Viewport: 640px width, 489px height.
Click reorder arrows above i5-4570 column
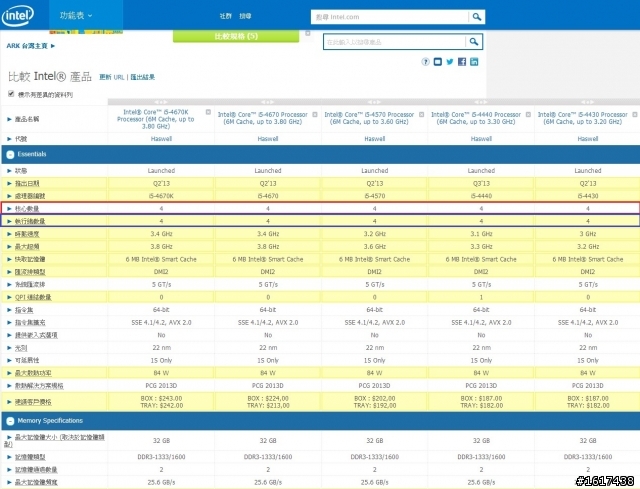[x=374, y=102]
